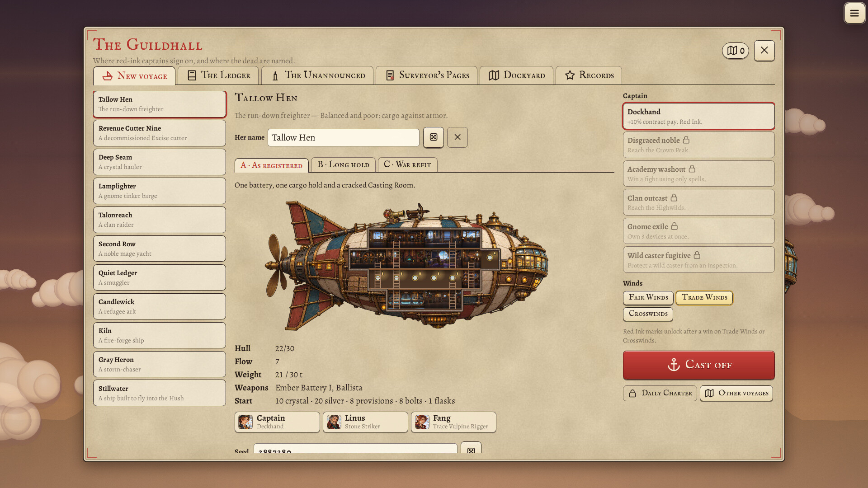
Task: Select the Lamplighter tinker barge
Action: pos(159,191)
